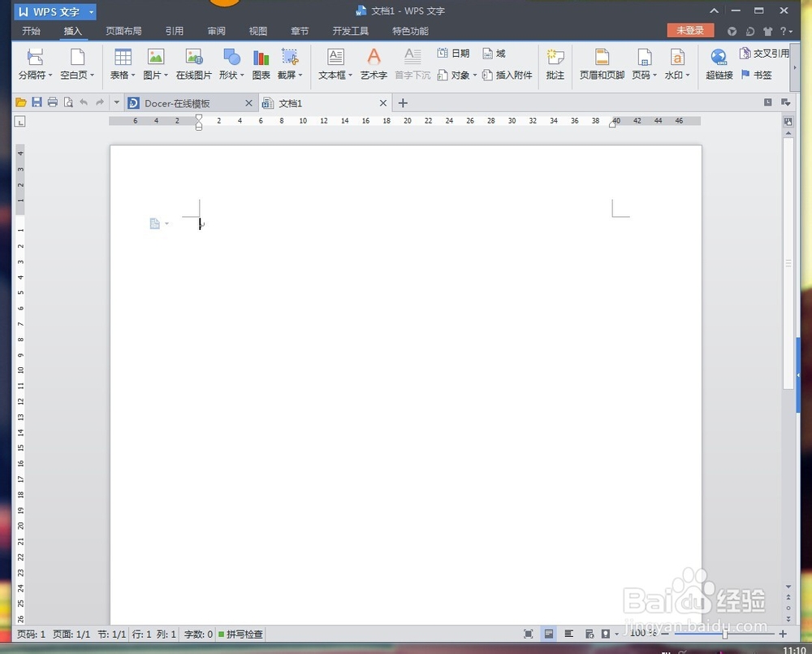812x654 pixels.
Task: Add a new document tab with plus
Action: pyautogui.click(x=403, y=103)
